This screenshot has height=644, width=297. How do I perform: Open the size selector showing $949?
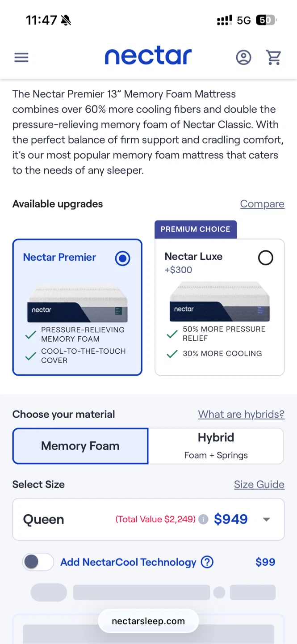pos(148,519)
